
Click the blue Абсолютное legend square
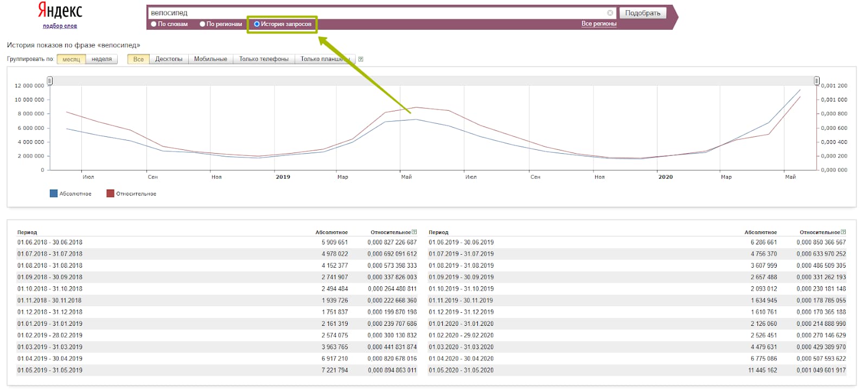tap(54, 193)
